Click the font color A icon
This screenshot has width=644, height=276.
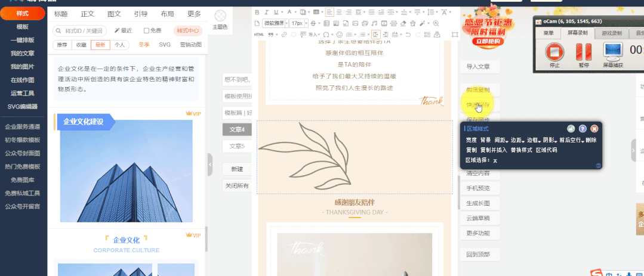pos(289,12)
